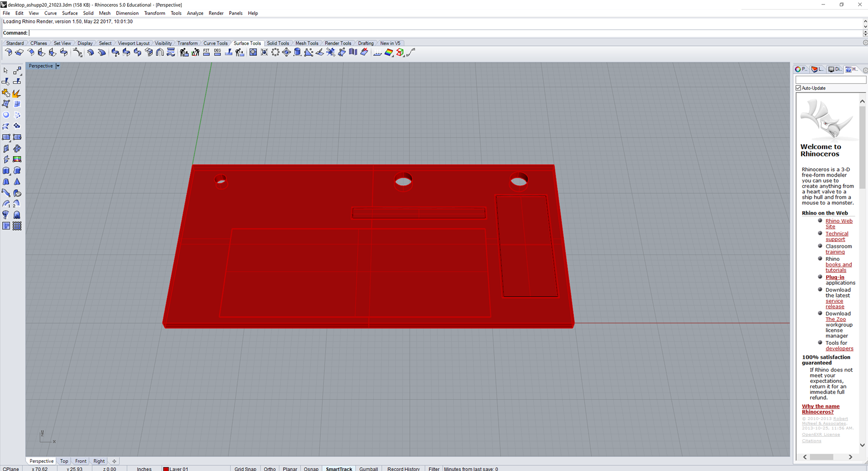Switch to the Front viewport tab
The height and width of the screenshot is (471, 868).
81,461
